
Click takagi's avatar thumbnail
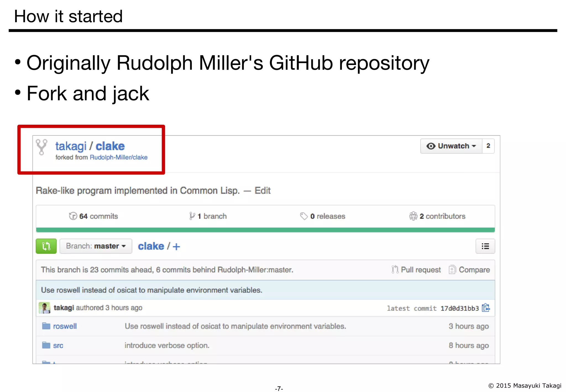coord(44,308)
